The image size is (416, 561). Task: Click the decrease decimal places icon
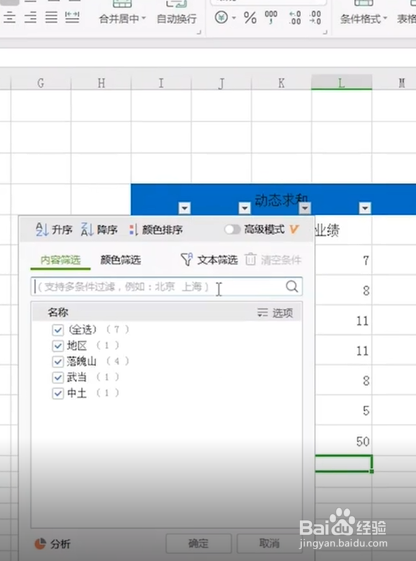[x=315, y=18]
